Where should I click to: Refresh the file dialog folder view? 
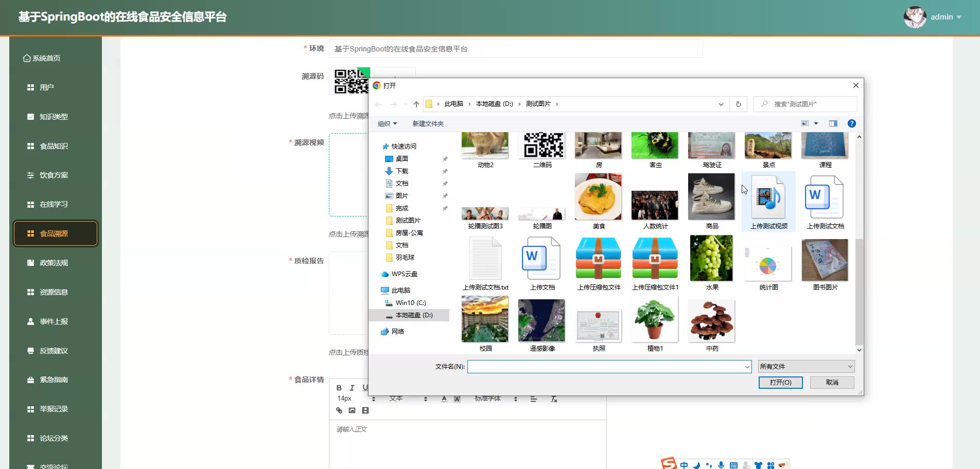pos(738,104)
